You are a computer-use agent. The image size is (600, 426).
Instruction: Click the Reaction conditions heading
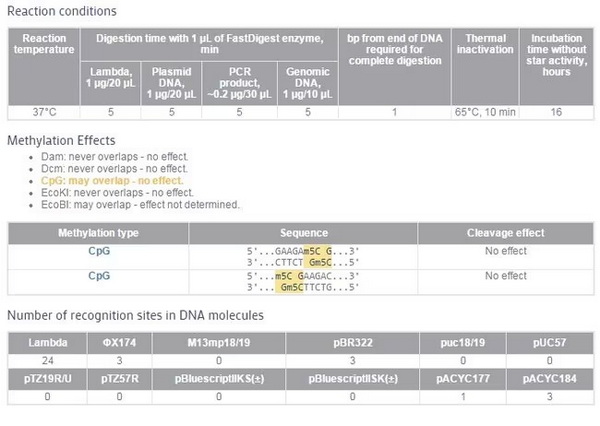pyautogui.click(x=62, y=11)
